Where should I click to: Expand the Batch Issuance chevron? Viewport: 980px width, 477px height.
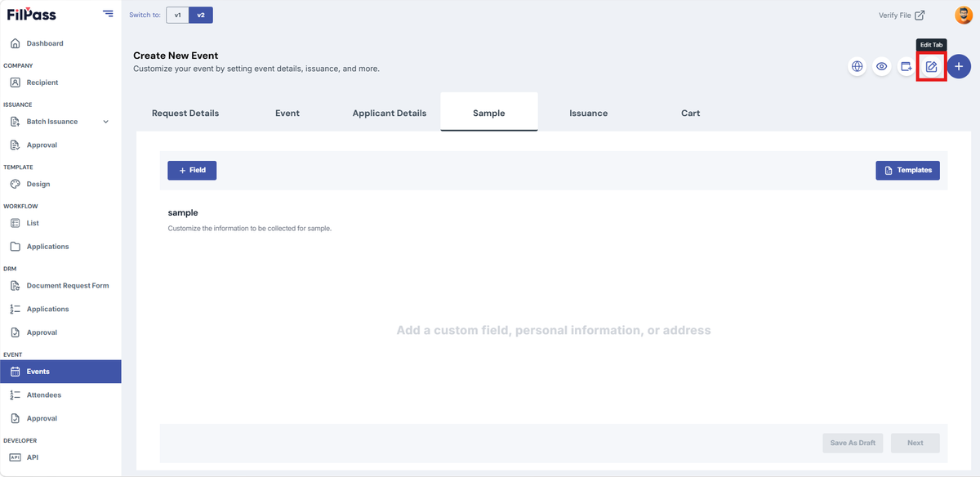click(105, 122)
